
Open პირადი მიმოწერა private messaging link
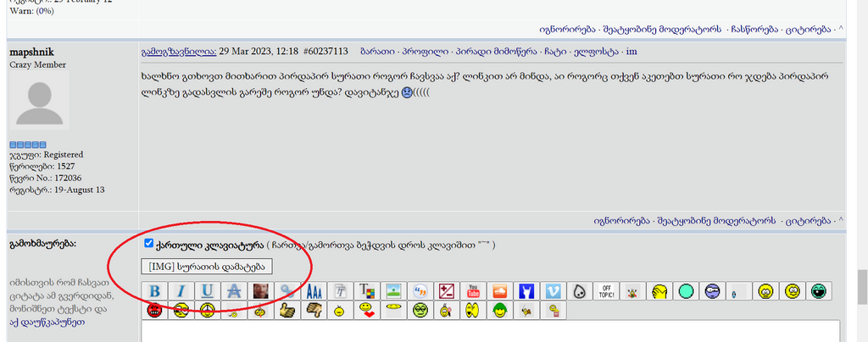pyautogui.click(x=497, y=52)
